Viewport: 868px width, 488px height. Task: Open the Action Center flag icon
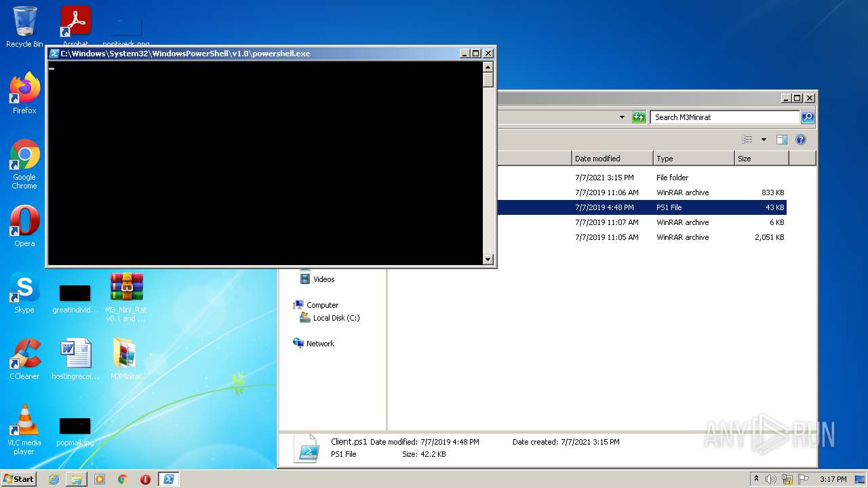click(x=803, y=479)
